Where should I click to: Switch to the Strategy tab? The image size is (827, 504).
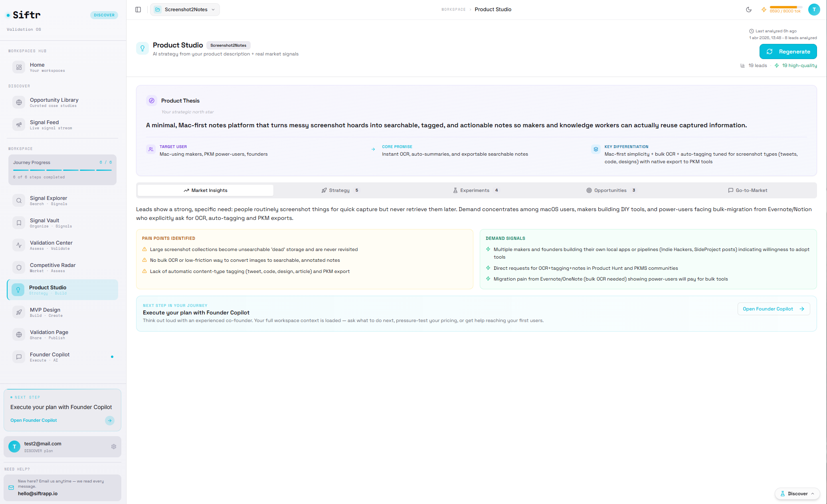tap(340, 190)
